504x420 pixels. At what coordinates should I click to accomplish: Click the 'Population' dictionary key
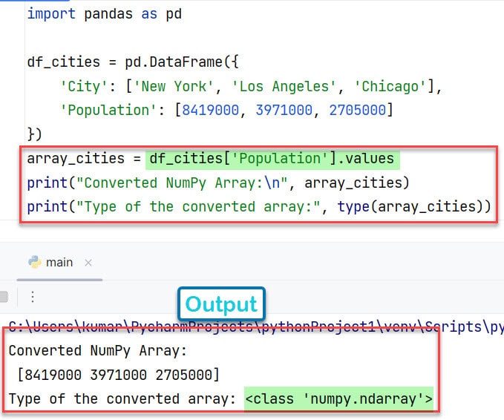tap(108, 111)
